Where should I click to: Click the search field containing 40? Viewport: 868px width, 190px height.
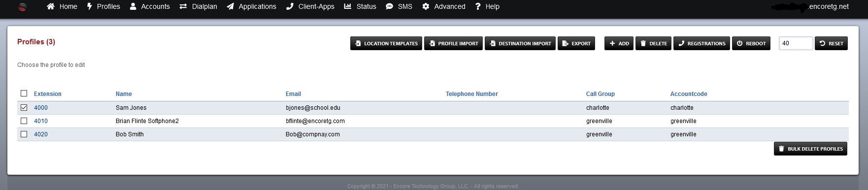(x=796, y=43)
